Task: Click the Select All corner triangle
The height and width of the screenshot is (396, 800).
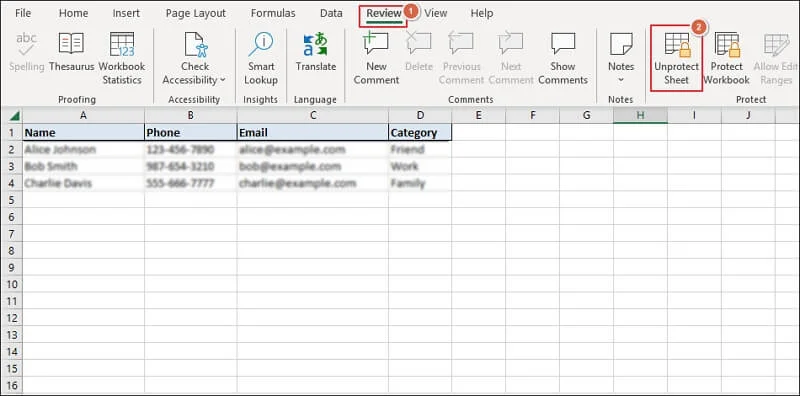Action: pyautogui.click(x=15, y=116)
